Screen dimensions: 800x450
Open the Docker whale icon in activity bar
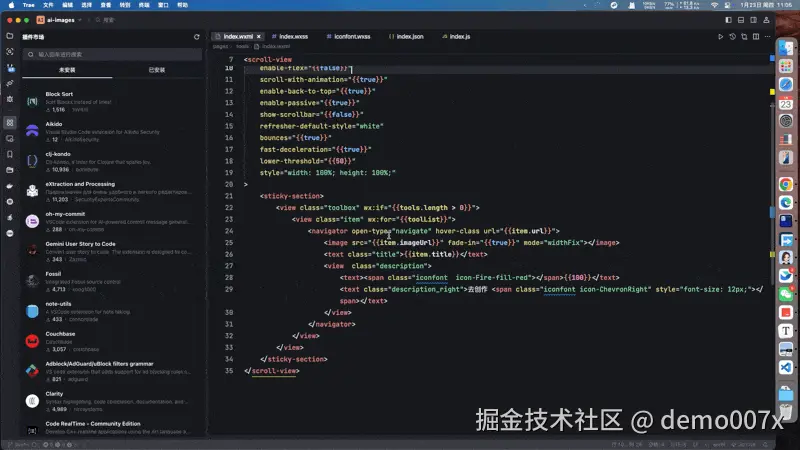pyautogui.click(x=10, y=186)
